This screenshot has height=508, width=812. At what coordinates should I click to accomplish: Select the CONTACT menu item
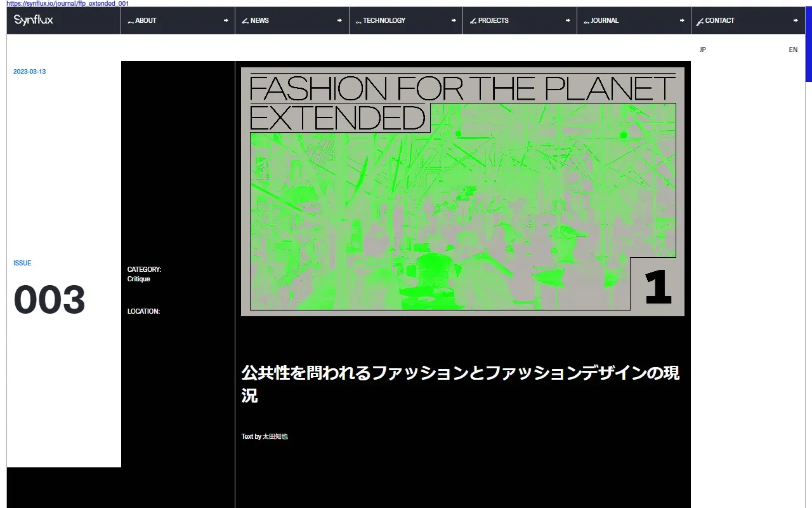tap(720, 20)
